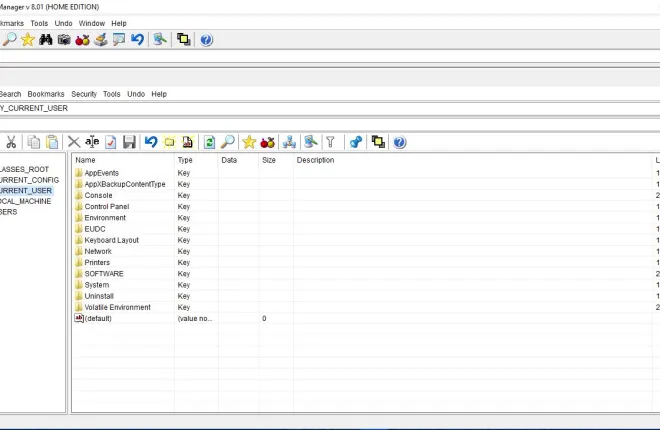660x430 pixels.
Task: Select the Control Panel key
Action: (106, 207)
